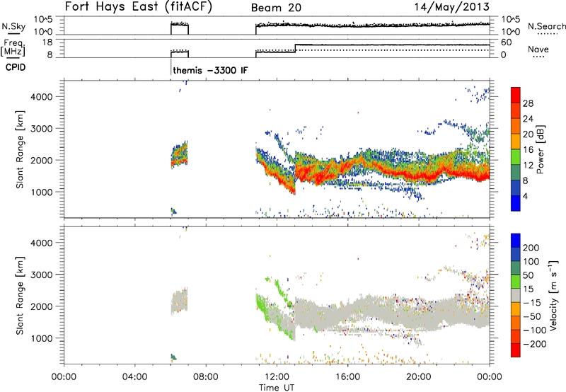Click the 04:00 time tick label

click(x=134, y=377)
